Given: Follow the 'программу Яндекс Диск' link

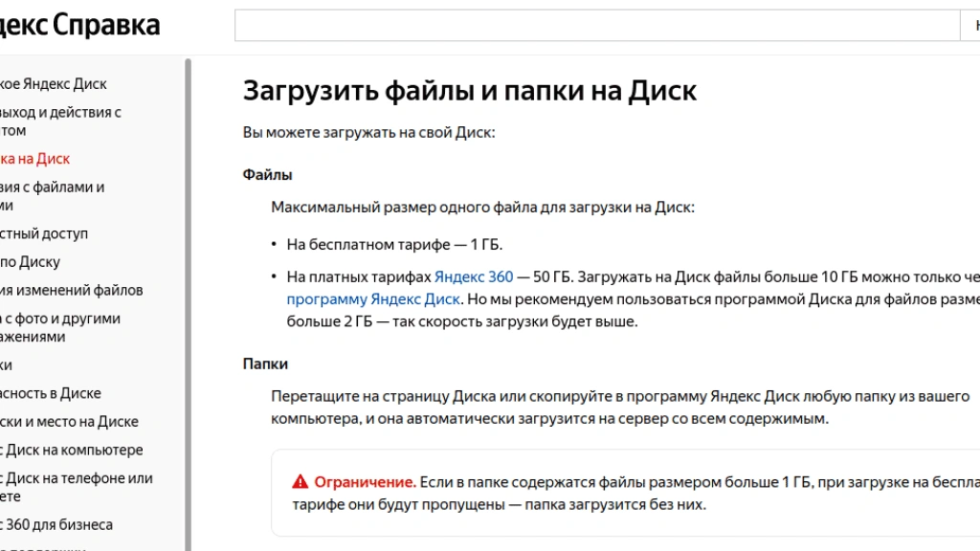Looking at the screenshot, I should tap(373, 299).
